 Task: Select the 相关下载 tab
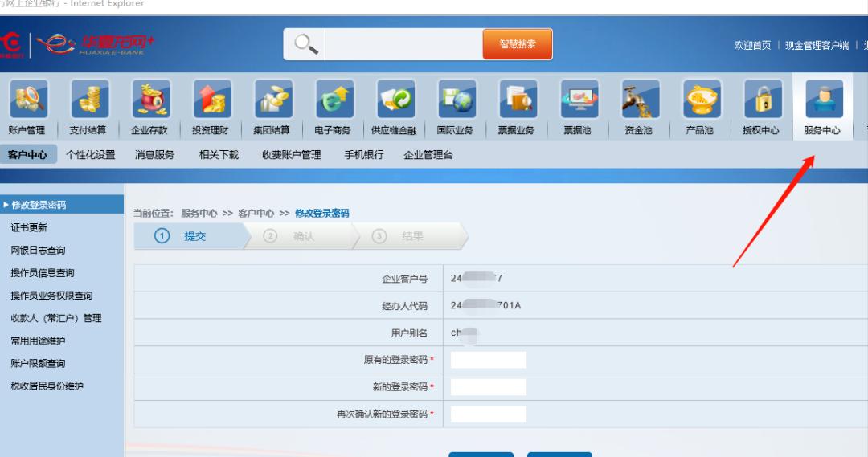click(x=219, y=155)
